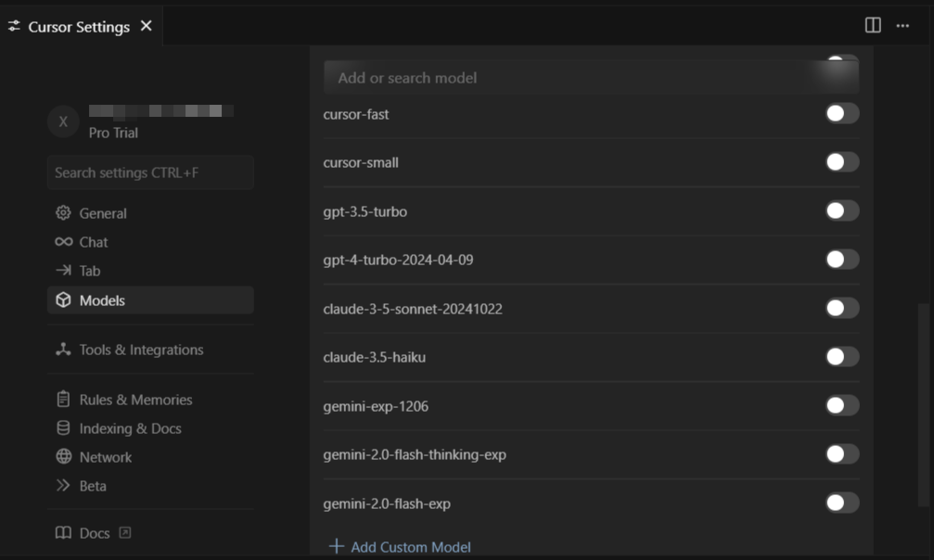The height and width of the screenshot is (560, 934).
Task: Click the gpt-3.5-turbo model name
Action: [365, 211]
